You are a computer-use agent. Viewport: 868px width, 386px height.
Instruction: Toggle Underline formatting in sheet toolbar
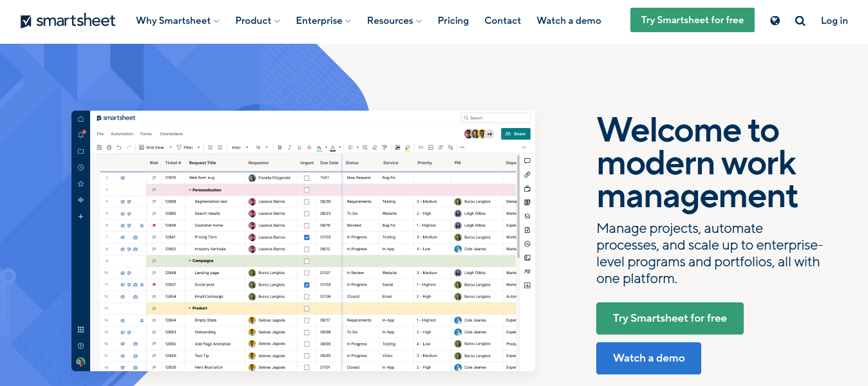(299, 147)
